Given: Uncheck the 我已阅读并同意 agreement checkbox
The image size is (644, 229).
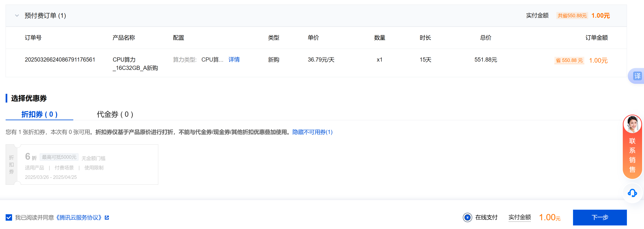Looking at the screenshot, I should [x=9, y=218].
